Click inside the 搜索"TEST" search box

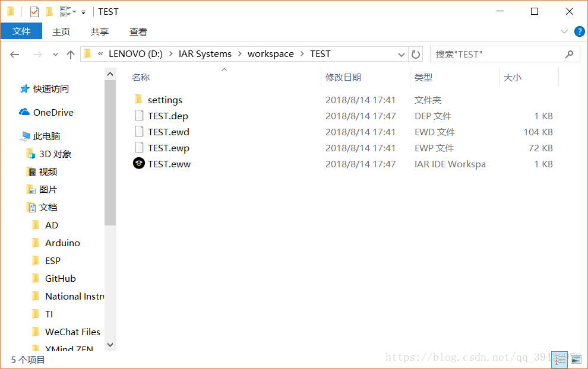(499, 54)
